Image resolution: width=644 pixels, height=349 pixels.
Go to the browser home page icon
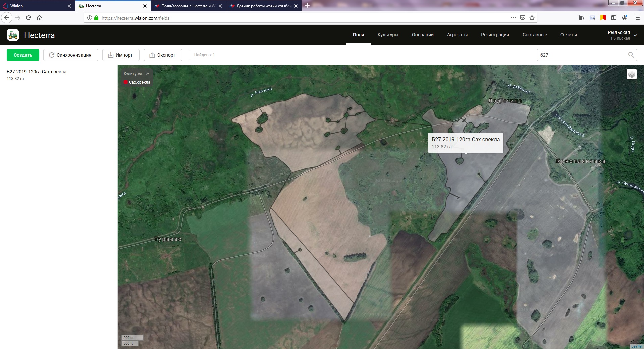click(x=39, y=18)
